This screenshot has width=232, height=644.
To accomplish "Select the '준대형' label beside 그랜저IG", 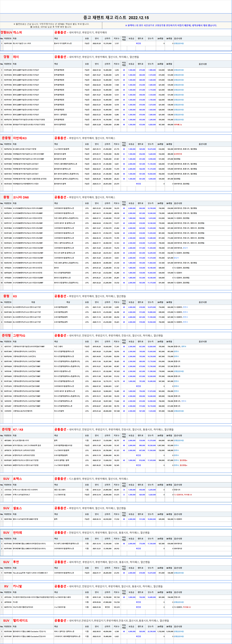I will [x=6, y=335].
